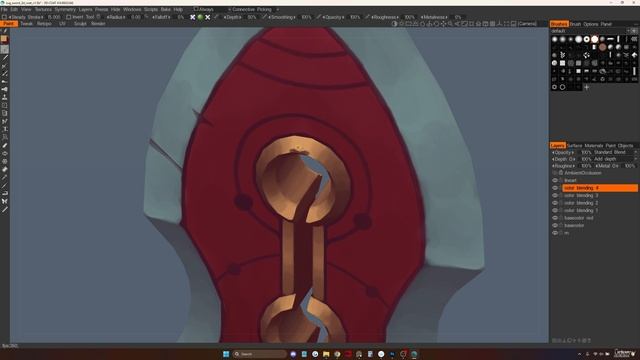
Task: Switch to the UV room tab
Action: [62, 24]
